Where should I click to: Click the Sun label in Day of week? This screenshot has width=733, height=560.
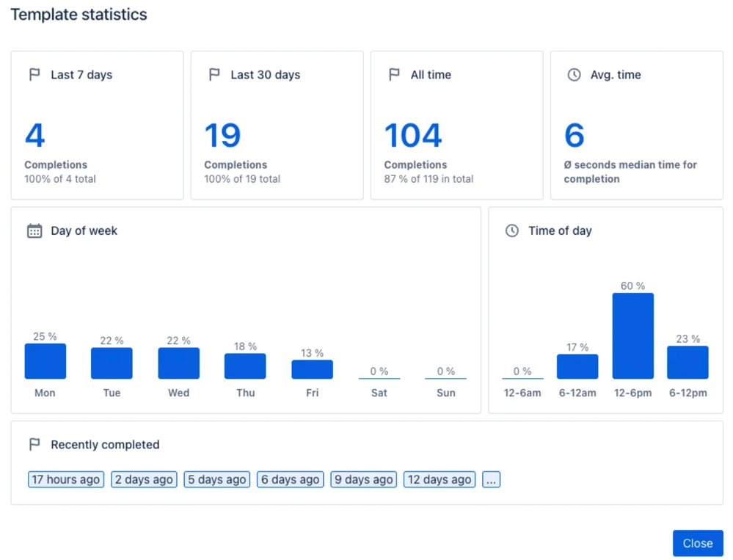point(446,393)
